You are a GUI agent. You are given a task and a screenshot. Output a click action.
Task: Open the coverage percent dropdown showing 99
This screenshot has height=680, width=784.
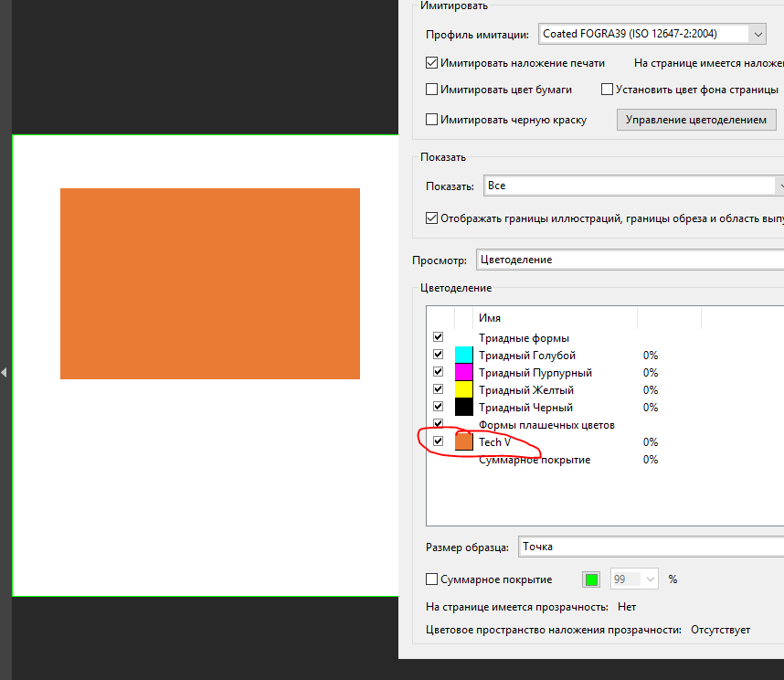pyautogui.click(x=634, y=579)
